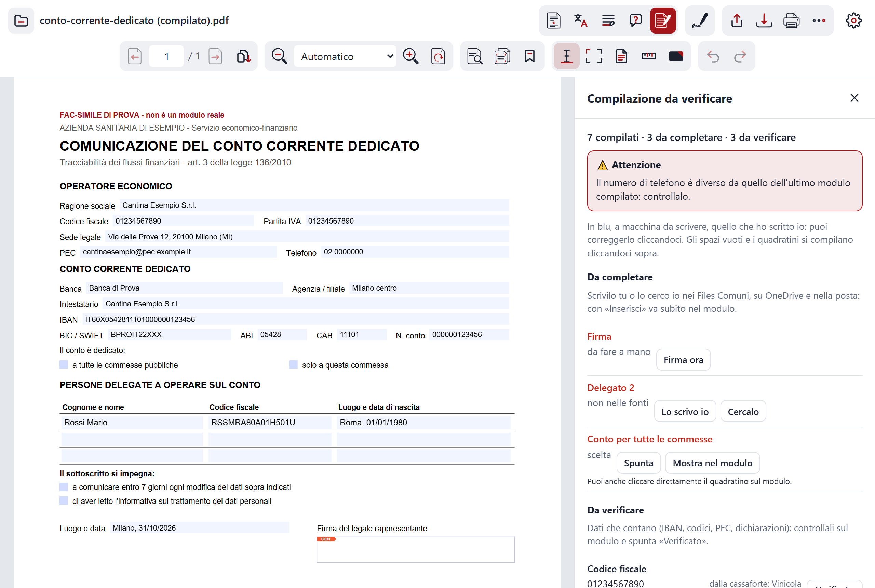This screenshot has width=875, height=588.
Task: Check 'solo a questa commessa' box
Action: [293, 364]
